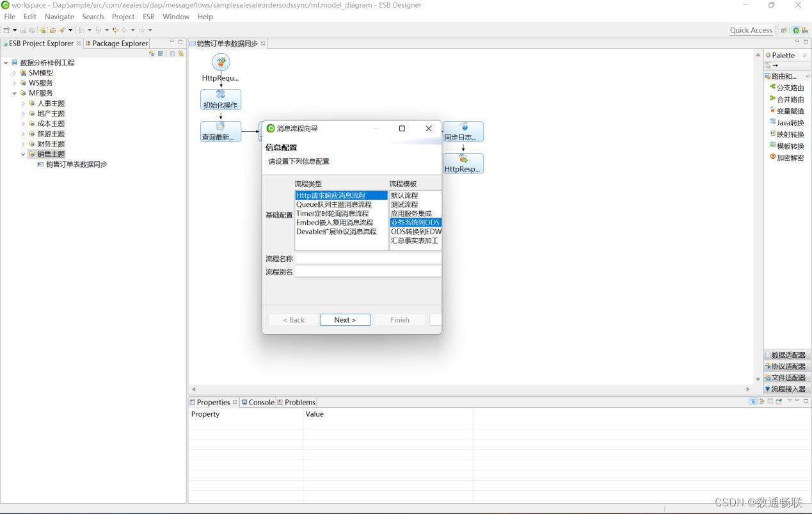Close the 销售订单表数据同步 editor tab
812x514 pixels.
263,44
